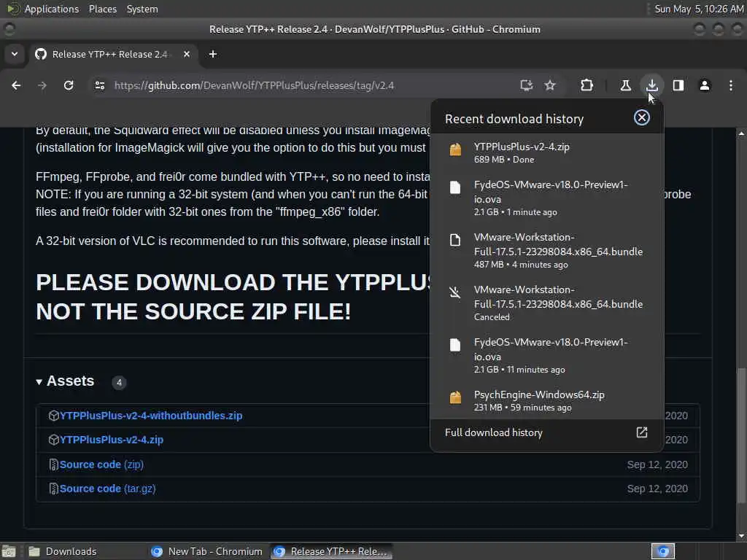Image resolution: width=747 pixels, height=560 pixels.
Task: Download Source code (tar.gz) link
Action: (108, 489)
